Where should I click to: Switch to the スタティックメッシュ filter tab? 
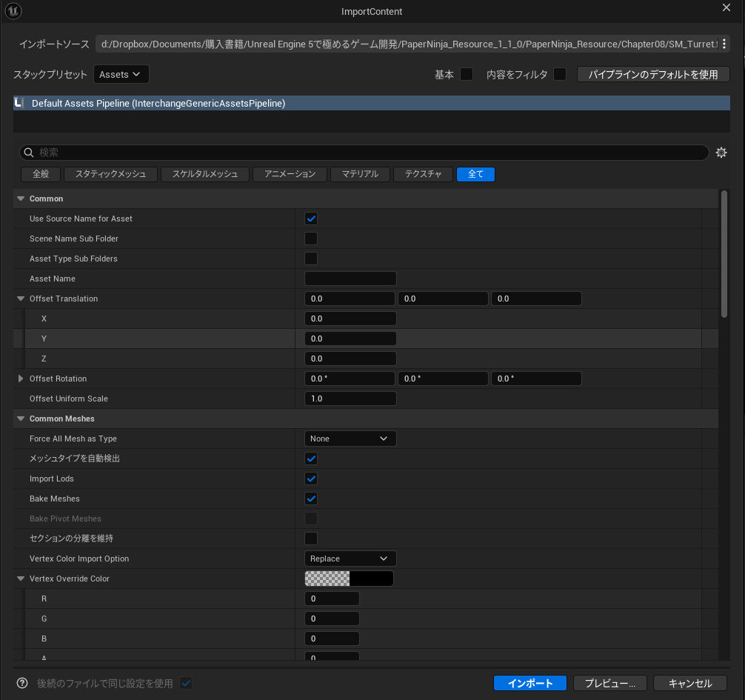(111, 174)
